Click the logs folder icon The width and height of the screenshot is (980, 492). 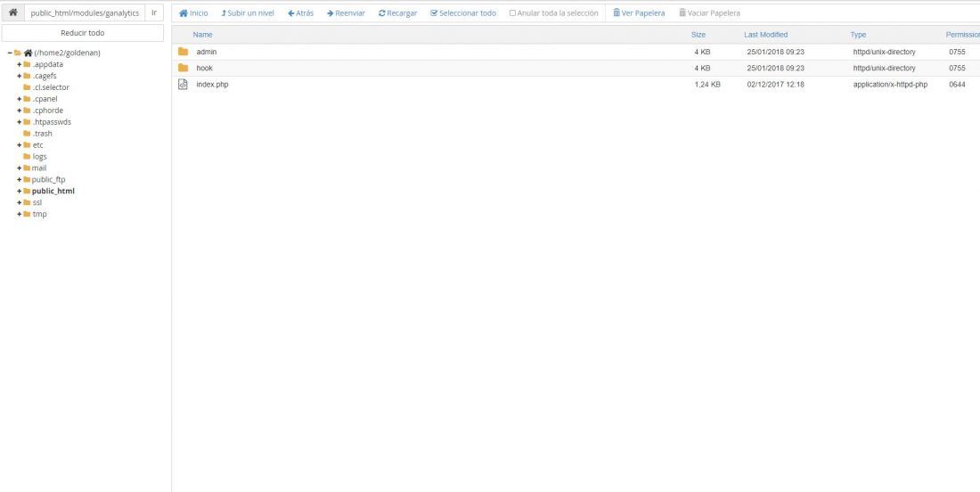coord(27,156)
